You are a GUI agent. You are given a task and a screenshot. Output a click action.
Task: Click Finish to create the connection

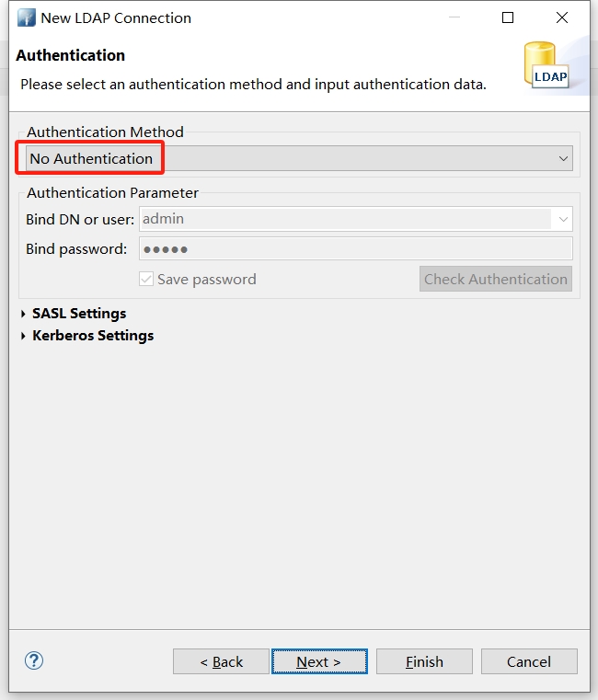(424, 661)
